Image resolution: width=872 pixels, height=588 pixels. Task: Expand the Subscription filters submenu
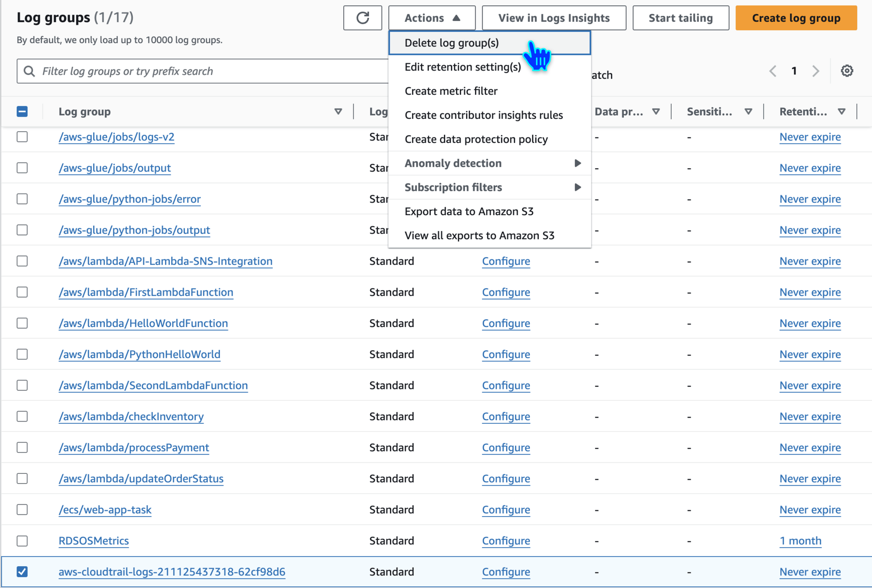(x=490, y=187)
